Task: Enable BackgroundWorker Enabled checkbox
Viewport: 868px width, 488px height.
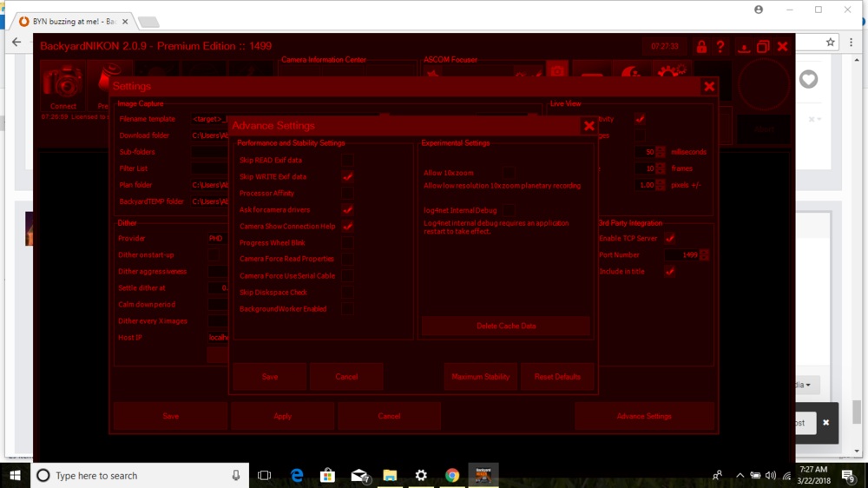Action: point(347,308)
